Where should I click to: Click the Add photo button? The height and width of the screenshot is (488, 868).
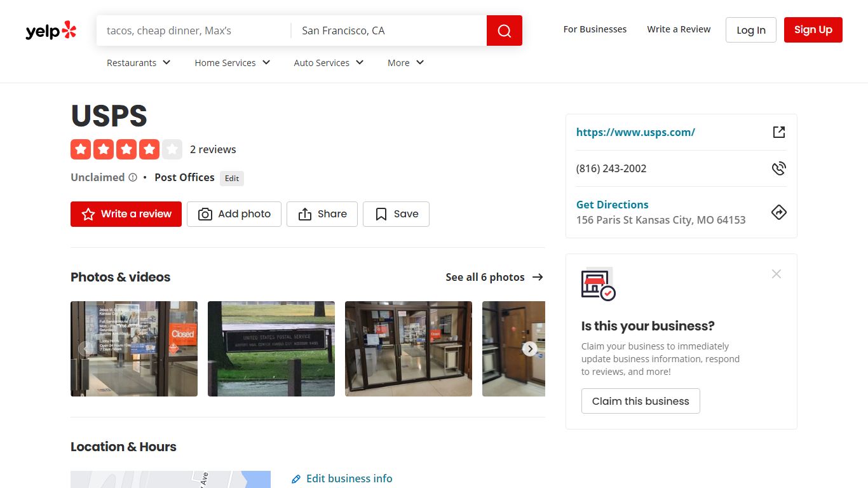pos(234,214)
